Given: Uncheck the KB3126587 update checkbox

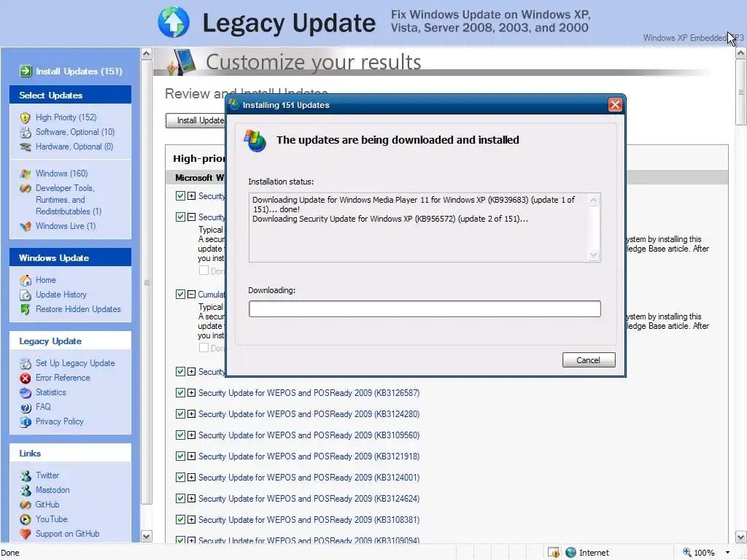Looking at the screenshot, I should tap(180, 393).
